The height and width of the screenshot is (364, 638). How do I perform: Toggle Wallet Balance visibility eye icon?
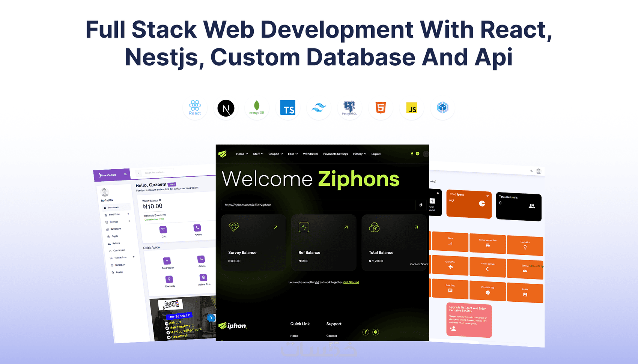coord(160,200)
